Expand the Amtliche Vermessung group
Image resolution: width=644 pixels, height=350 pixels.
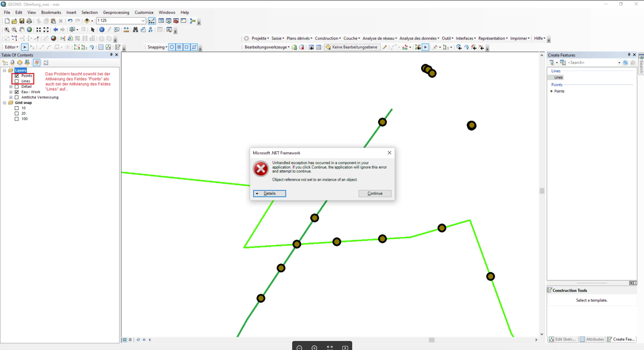click(11, 97)
